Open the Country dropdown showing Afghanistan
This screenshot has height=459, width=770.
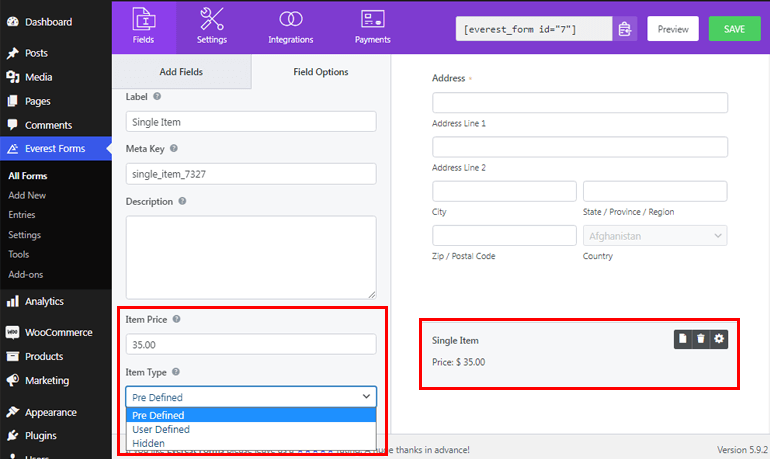tap(655, 236)
